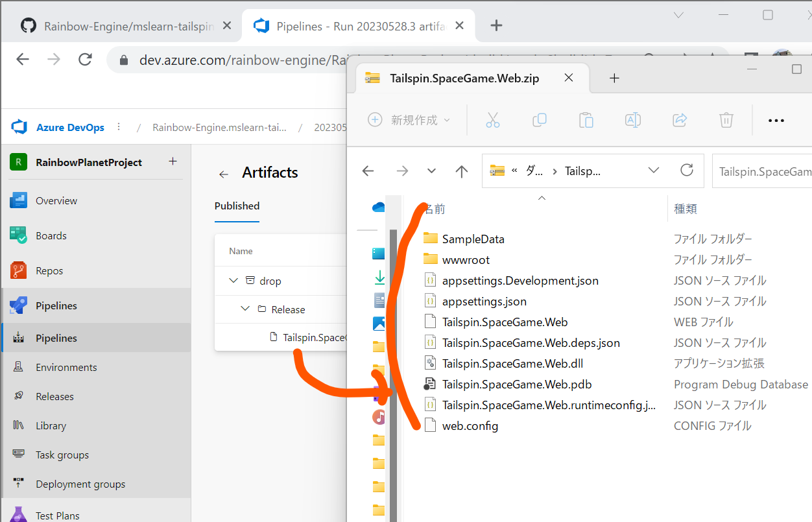Screen dimensions: 812x522
Task: Close the Rainbow-Engine GitHub browser tab
Action: [x=227, y=26]
